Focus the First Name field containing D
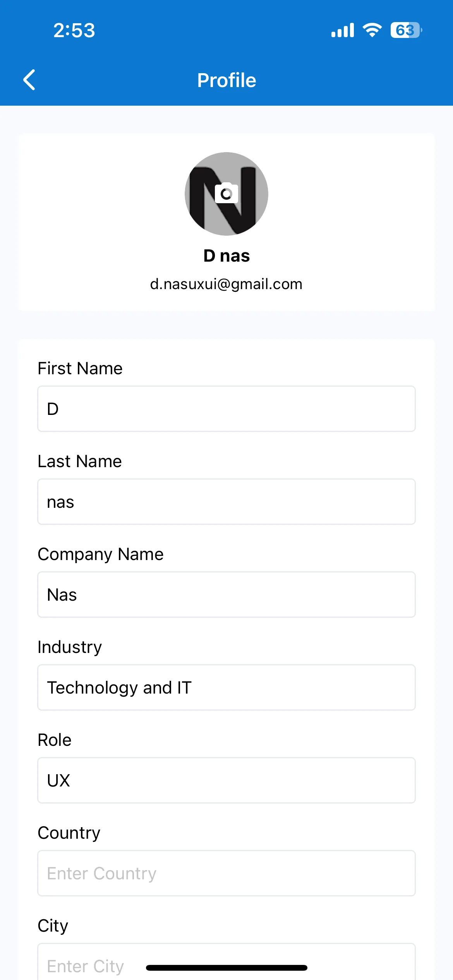The height and width of the screenshot is (980, 453). pyautogui.click(x=226, y=409)
